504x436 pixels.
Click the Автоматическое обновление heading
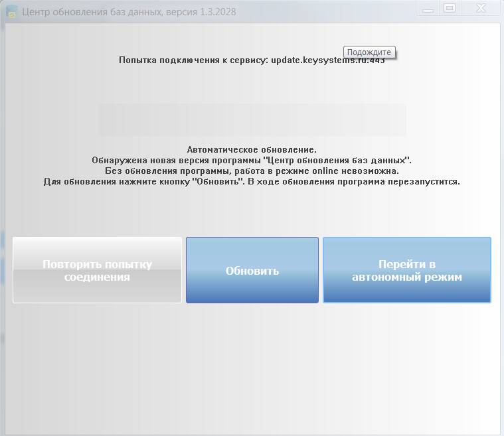tap(252, 150)
